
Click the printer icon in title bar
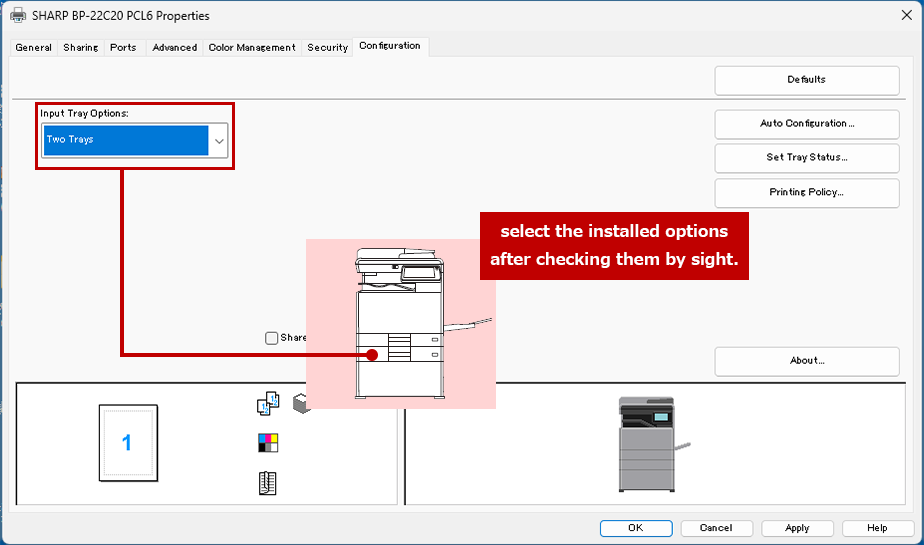pyautogui.click(x=18, y=16)
